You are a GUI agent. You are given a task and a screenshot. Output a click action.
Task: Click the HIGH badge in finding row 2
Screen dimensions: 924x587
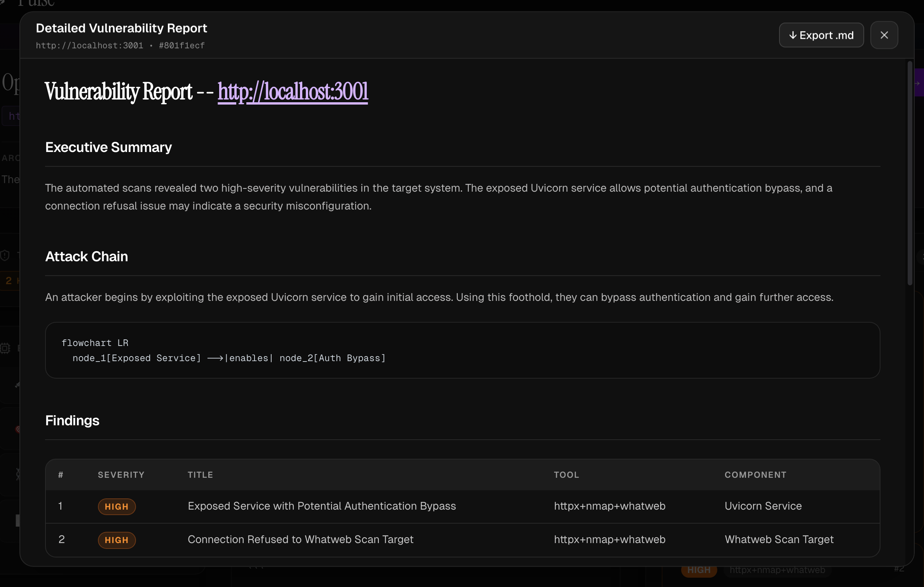[117, 540]
